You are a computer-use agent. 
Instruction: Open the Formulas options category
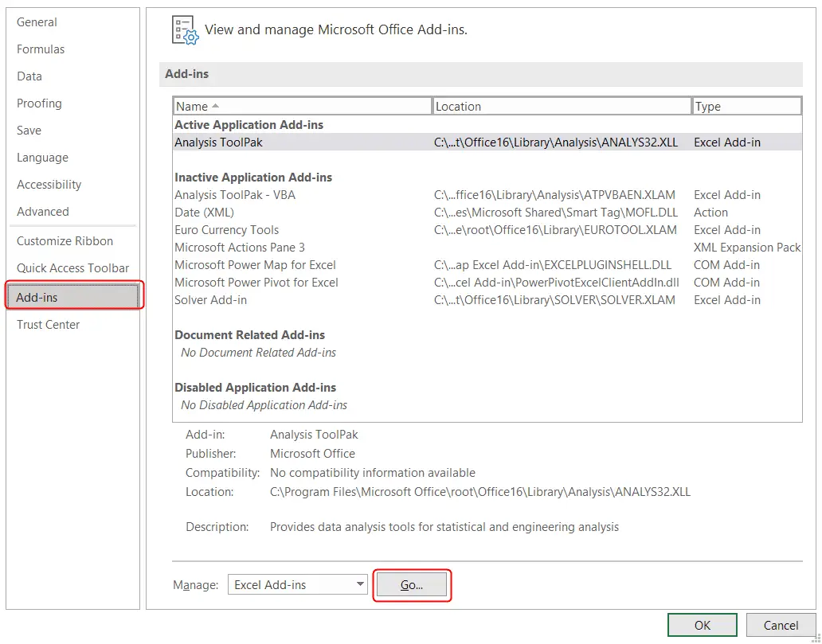41,49
